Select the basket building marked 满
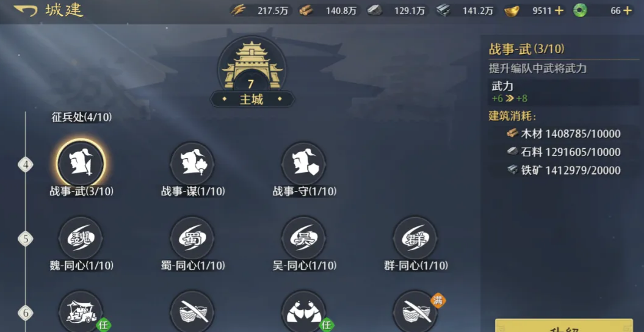 [x=415, y=312]
